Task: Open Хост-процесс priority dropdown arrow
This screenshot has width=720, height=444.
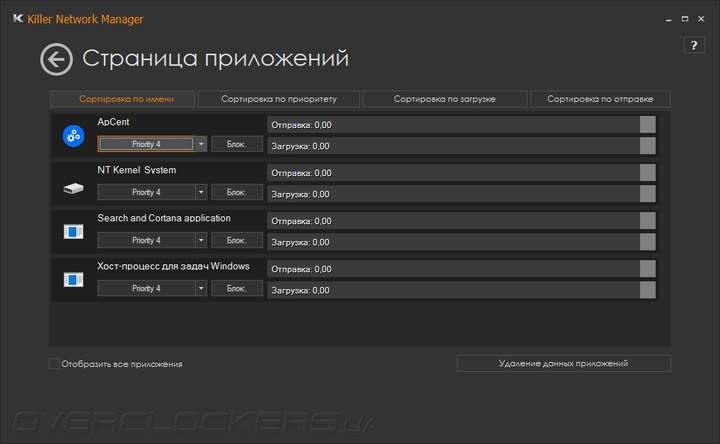Action: point(201,288)
